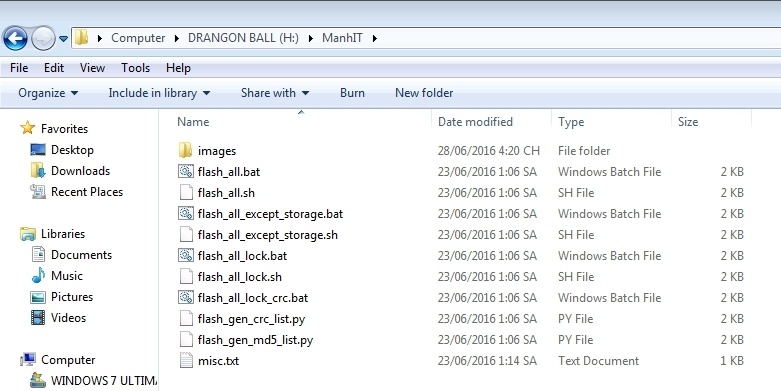
Task: Open the recent pages dropdown arrow
Action: point(63,38)
